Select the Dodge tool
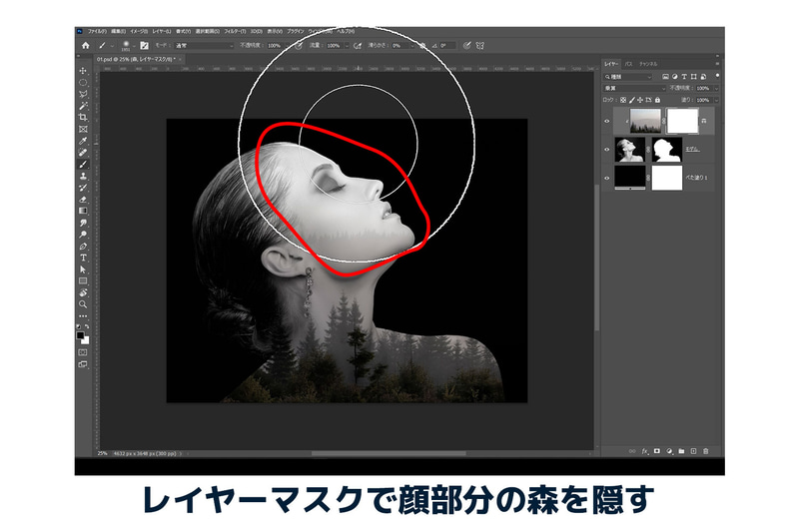The width and height of the screenshot is (799, 532). point(83,235)
